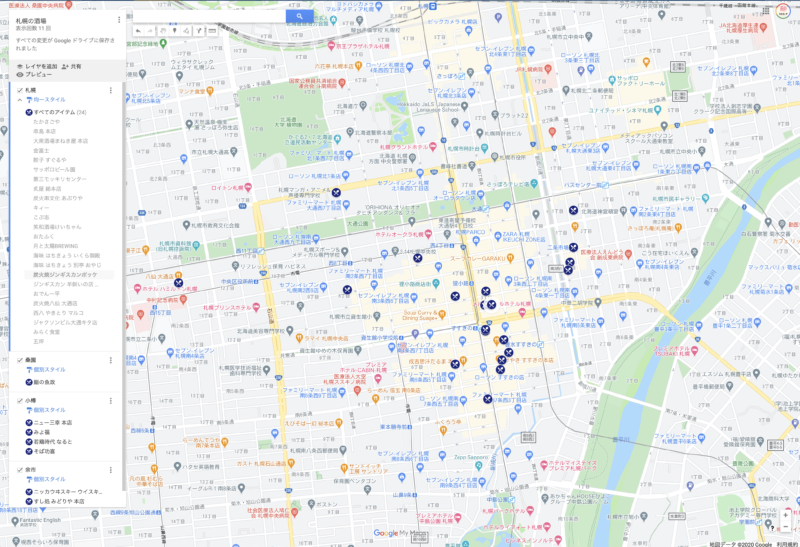Click map marker near 八仙 大通店
800x547 pixels.
pyautogui.click(x=178, y=283)
